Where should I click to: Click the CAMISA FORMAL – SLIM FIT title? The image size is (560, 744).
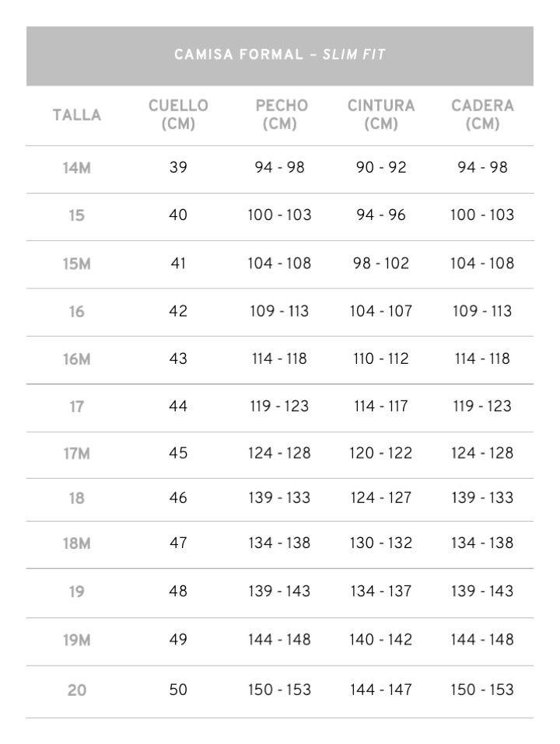[x=280, y=55]
